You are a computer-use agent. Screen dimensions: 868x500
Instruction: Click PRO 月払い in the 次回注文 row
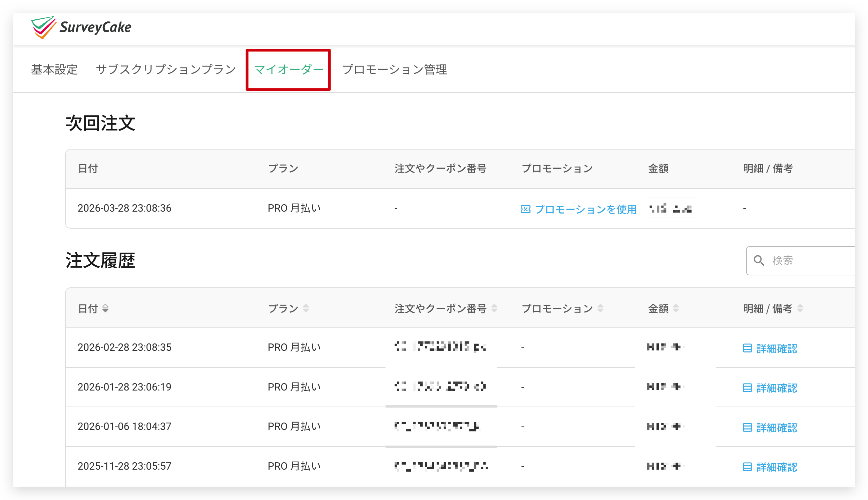(x=294, y=208)
